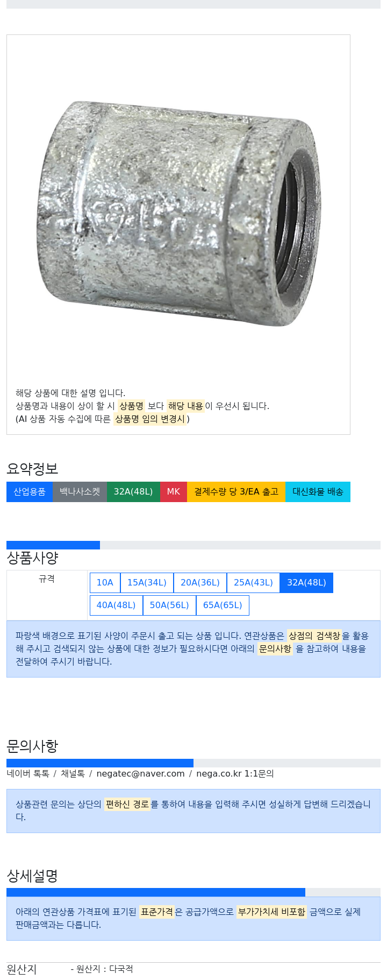Click the green 32A(48L) summary tag
Screen dimensions: 387x980
(133, 492)
